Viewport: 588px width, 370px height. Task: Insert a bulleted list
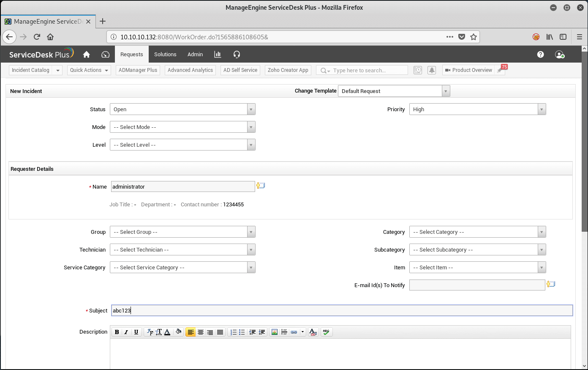point(242,332)
